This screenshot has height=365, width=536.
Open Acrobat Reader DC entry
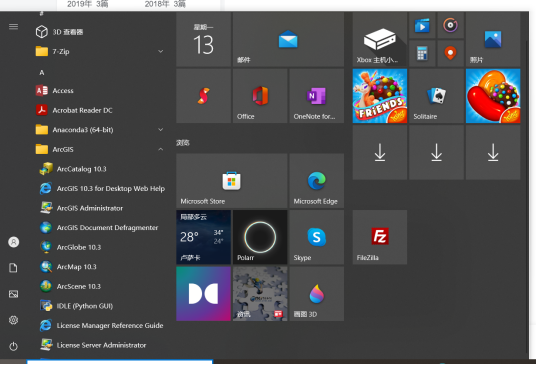pyautogui.click(x=100, y=110)
